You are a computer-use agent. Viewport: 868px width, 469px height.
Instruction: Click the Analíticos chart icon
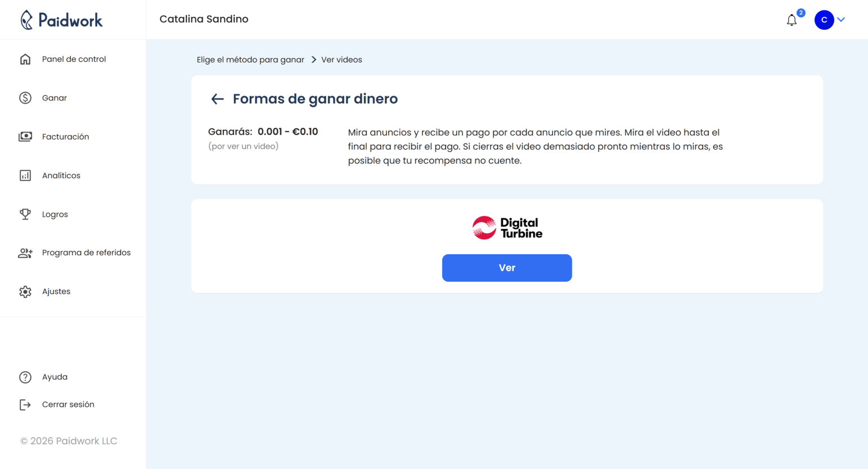[x=26, y=175]
